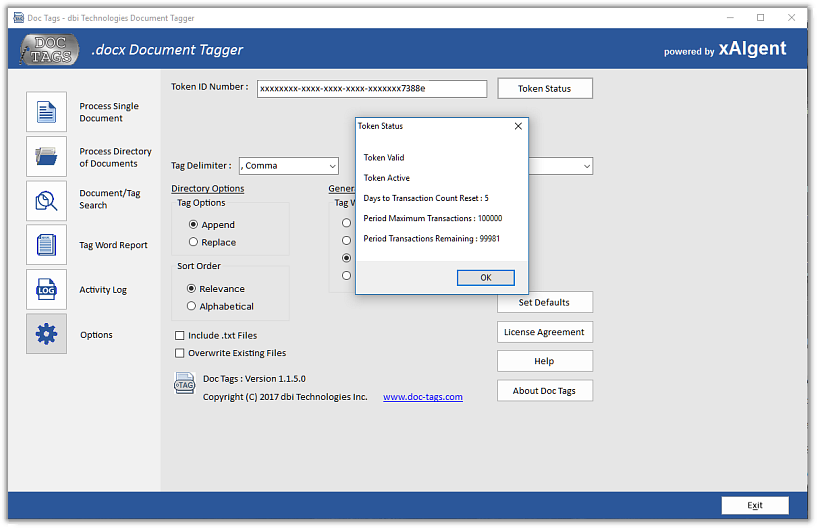Select second radio button in General Tag group
817x528 pixels.
click(346, 241)
